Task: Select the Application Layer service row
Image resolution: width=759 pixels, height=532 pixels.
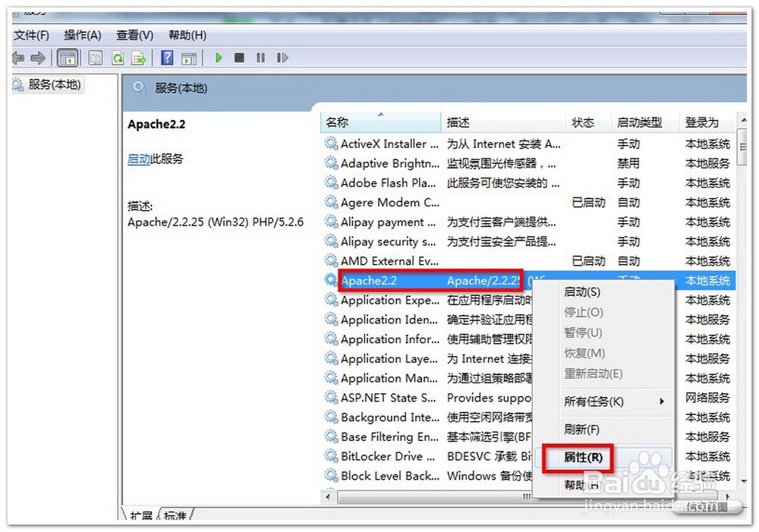Action: pyautogui.click(x=528, y=359)
